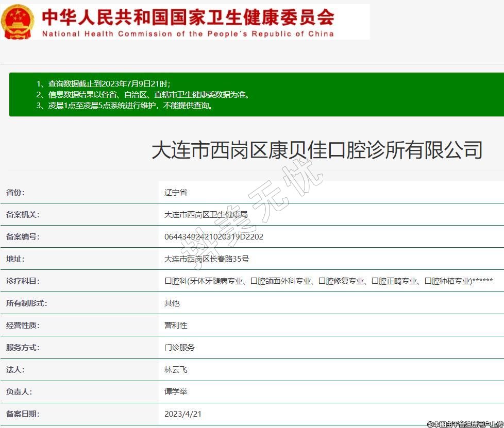The height and width of the screenshot is (428, 504).
Task: Click the business nature value 营利性
Action: (x=175, y=326)
